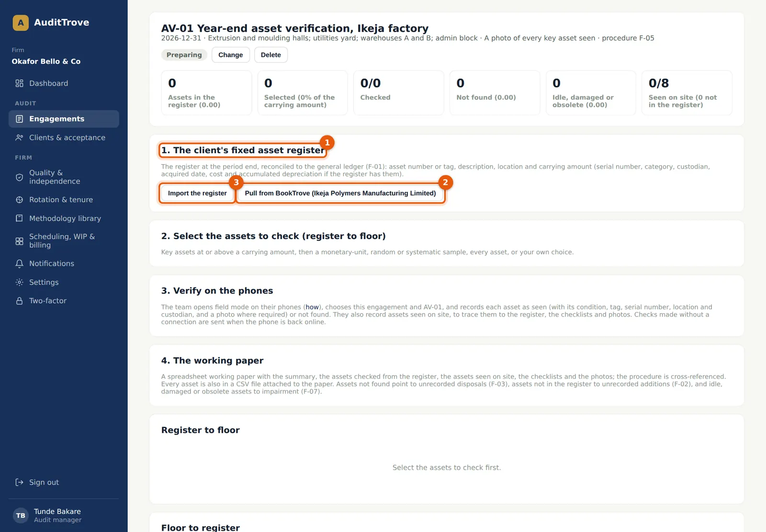
Task: Click the Seen on site 0/8 card
Action: point(687,93)
